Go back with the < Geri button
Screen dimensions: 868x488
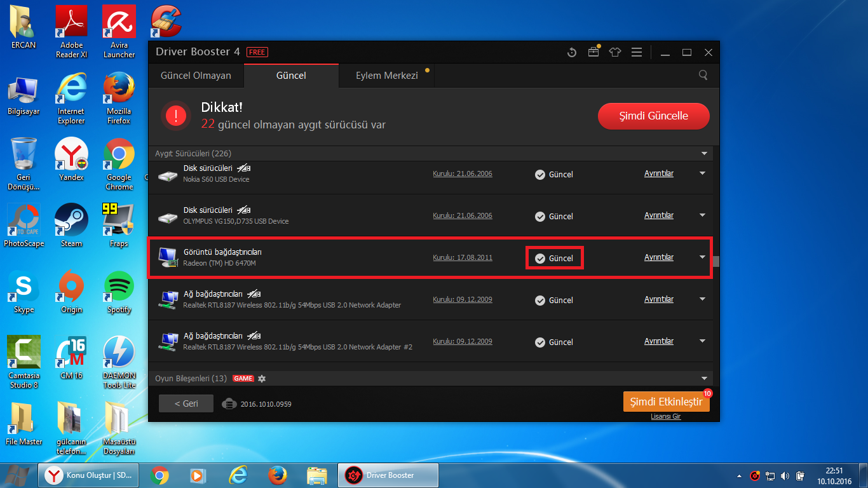point(186,403)
